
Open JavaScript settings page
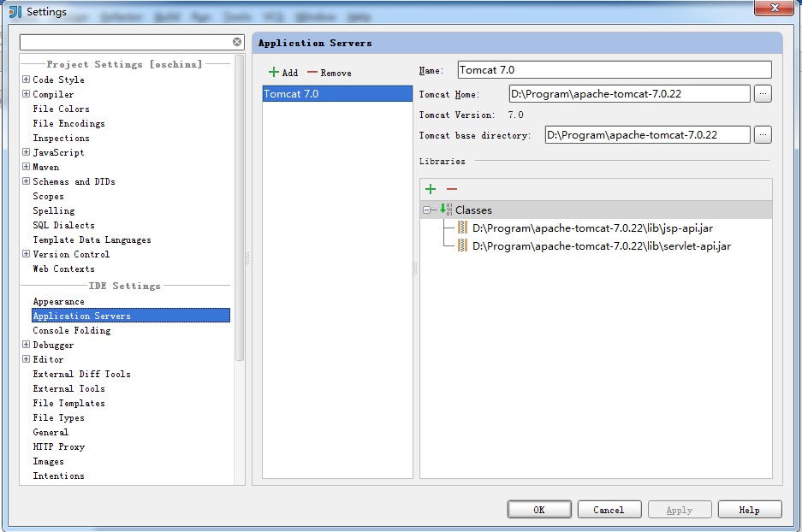click(x=58, y=152)
